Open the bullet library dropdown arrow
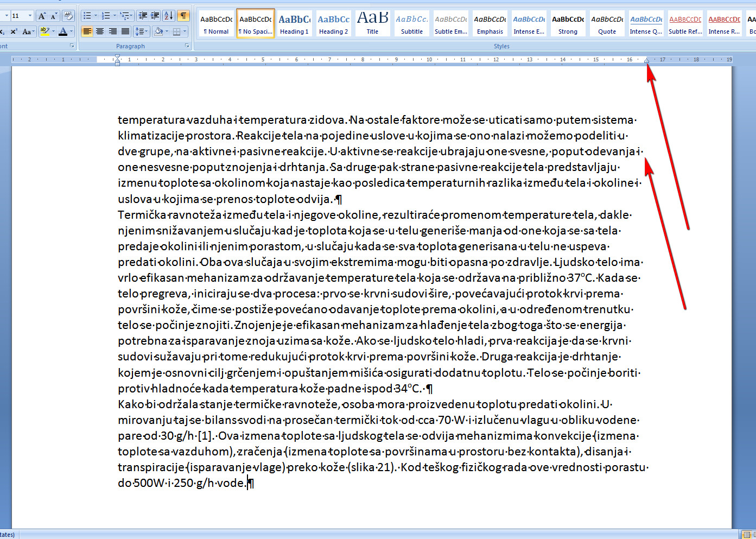The height and width of the screenshot is (539, 756). [96, 16]
